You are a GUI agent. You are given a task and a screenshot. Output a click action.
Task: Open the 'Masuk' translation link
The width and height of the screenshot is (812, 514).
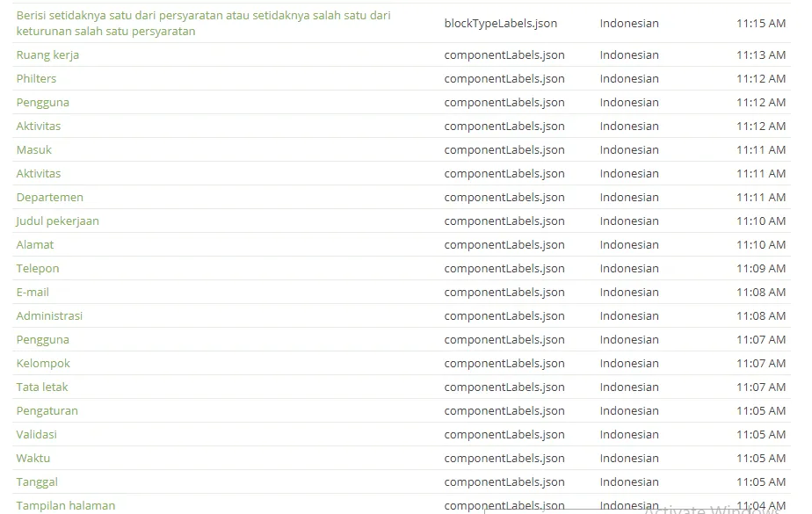[33, 150]
